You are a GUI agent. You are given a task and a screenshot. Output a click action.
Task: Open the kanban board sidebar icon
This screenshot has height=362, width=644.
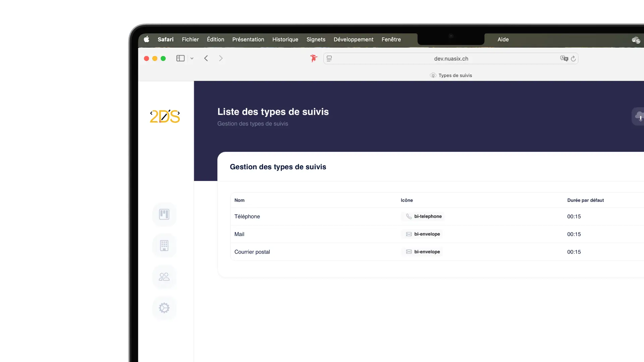[164, 214]
